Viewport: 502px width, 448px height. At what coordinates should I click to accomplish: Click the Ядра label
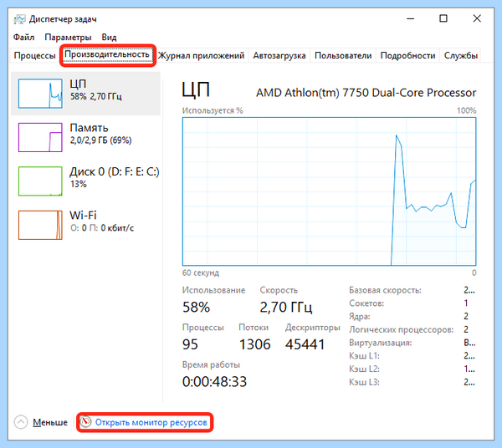click(360, 317)
